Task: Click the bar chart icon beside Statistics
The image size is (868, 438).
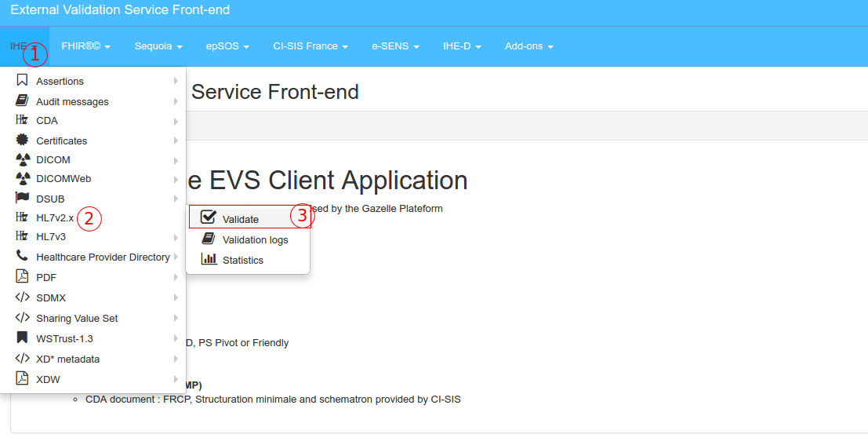Action: click(x=209, y=260)
